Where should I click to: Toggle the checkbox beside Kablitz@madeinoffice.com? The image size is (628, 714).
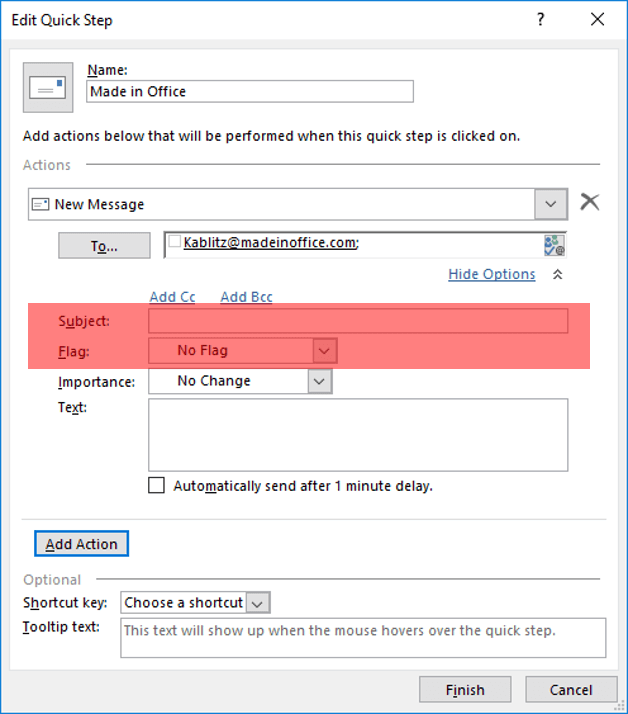pos(175,242)
